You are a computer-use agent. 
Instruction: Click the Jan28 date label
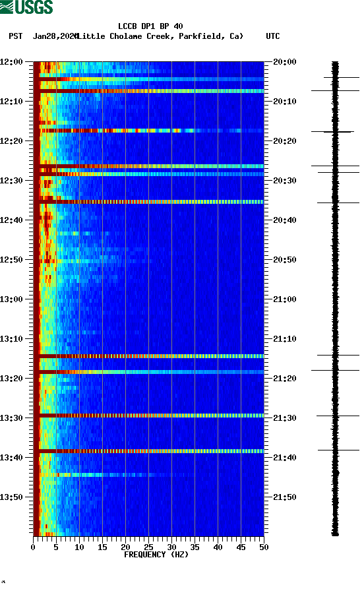pyautogui.click(x=55, y=36)
